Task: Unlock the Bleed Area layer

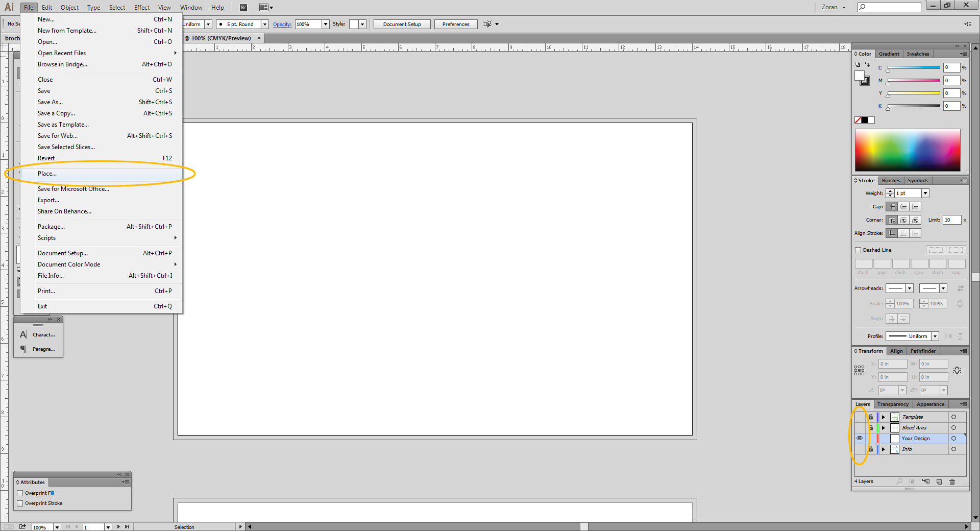Action: tap(871, 428)
